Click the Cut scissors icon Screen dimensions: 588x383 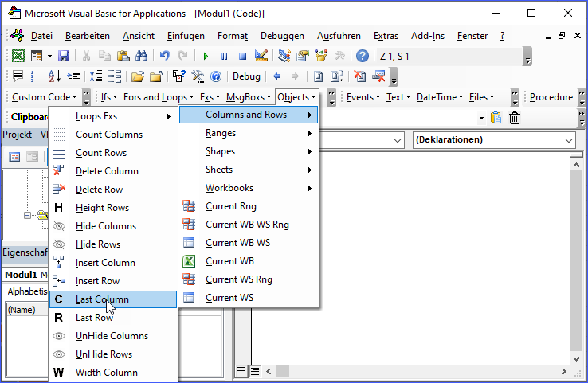(86, 57)
